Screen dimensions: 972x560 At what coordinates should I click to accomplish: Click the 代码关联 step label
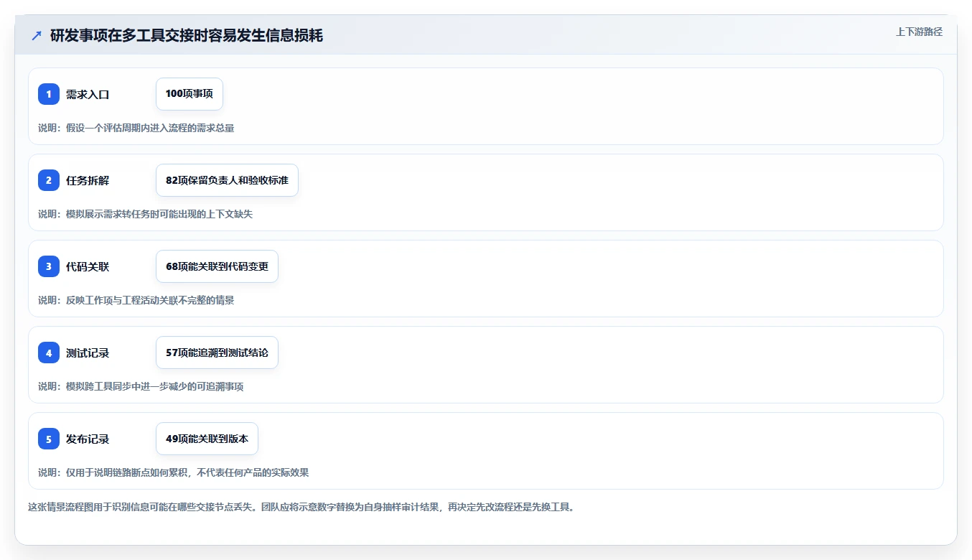88,266
